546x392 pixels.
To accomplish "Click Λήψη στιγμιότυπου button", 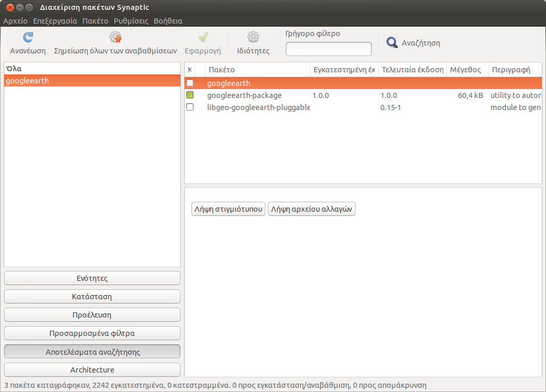I will [x=229, y=209].
